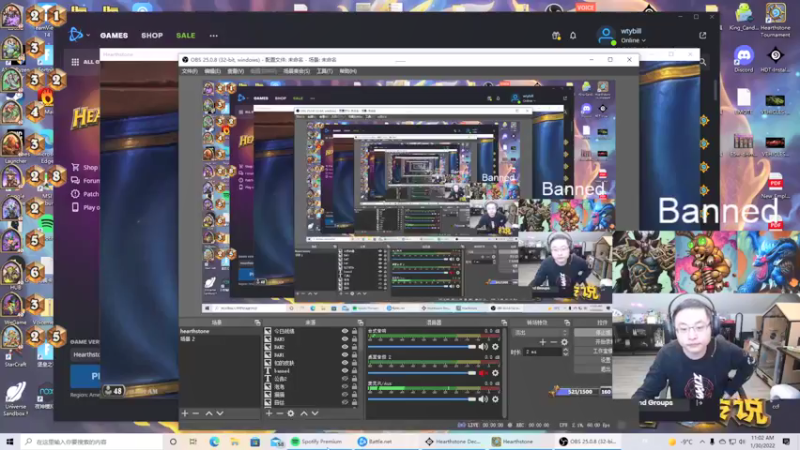Viewport: 800px width, 450px height.
Task: Open the Battle.net three-dots more menu
Action: tap(213, 36)
